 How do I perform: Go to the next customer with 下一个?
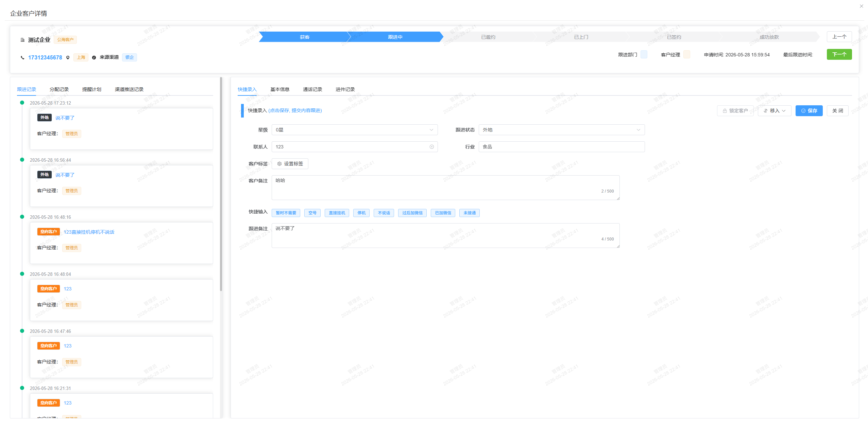[839, 54]
